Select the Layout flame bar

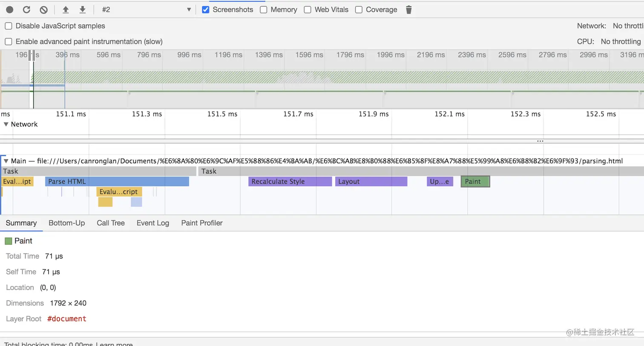click(371, 181)
